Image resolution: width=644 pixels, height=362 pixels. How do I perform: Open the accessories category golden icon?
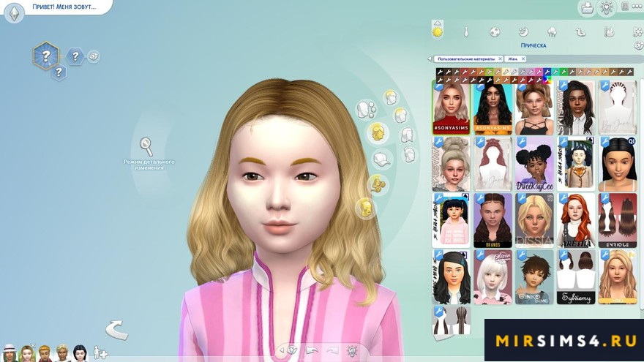pyautogui.click(x=376, y=184)
